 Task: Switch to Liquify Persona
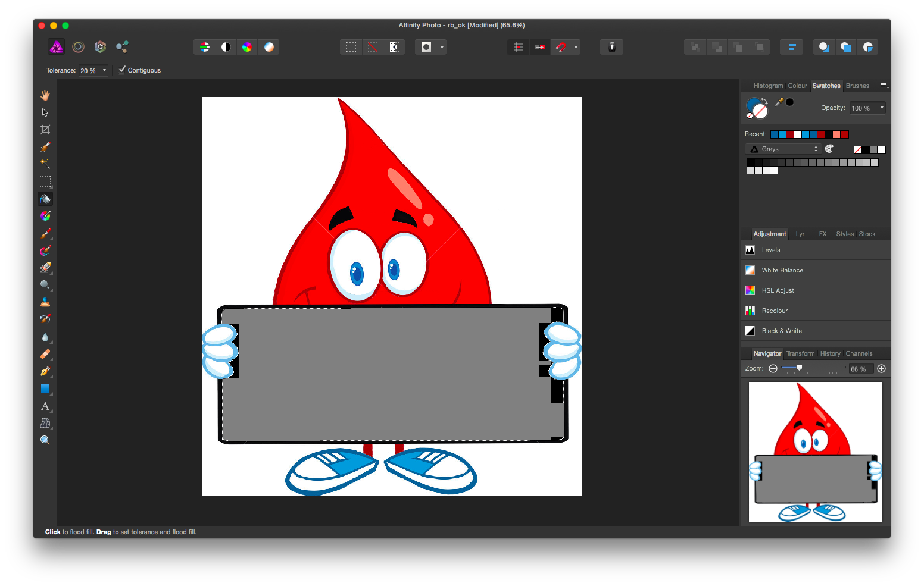[78, 47]
